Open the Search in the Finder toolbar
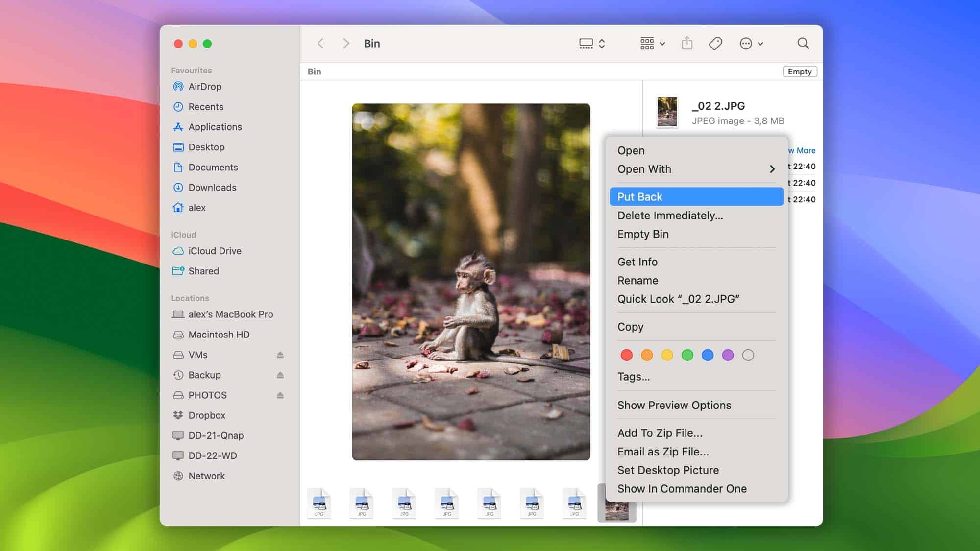Image resolution: width=980 pixels, height=551 pixels. (803, 43)
